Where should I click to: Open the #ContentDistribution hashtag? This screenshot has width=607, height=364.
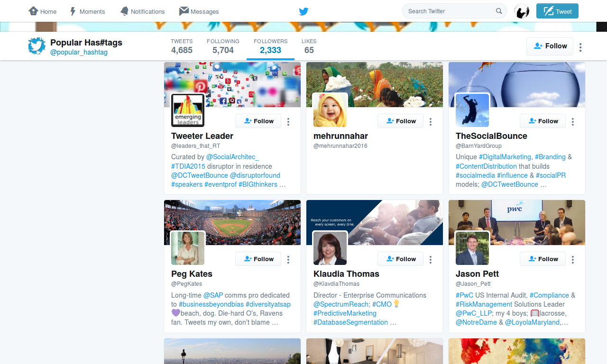click(486, 166)
